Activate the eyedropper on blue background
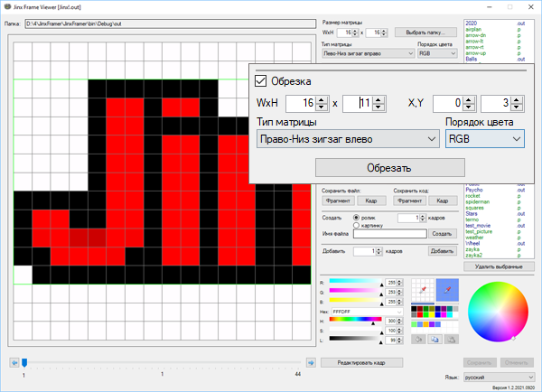Screen dimensions: 542x392 click(447, 290)
